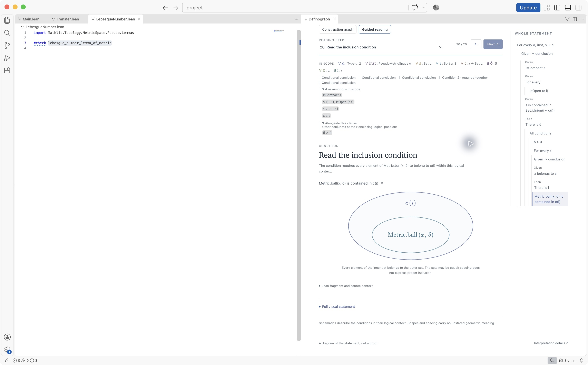588x365 pixels.
Task: Close the Definograph tab
Action: pos(334,19)
